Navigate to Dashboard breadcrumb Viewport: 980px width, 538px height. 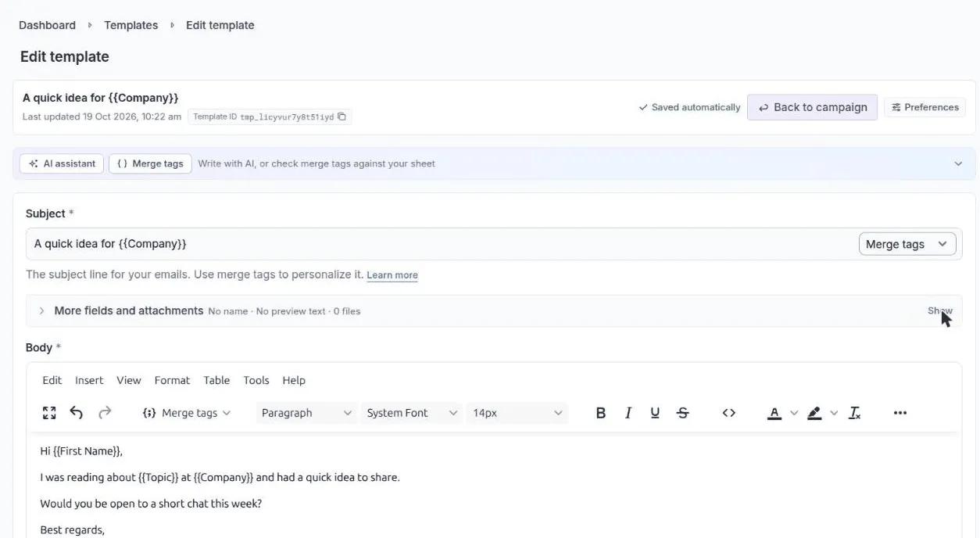coord(47,25)
